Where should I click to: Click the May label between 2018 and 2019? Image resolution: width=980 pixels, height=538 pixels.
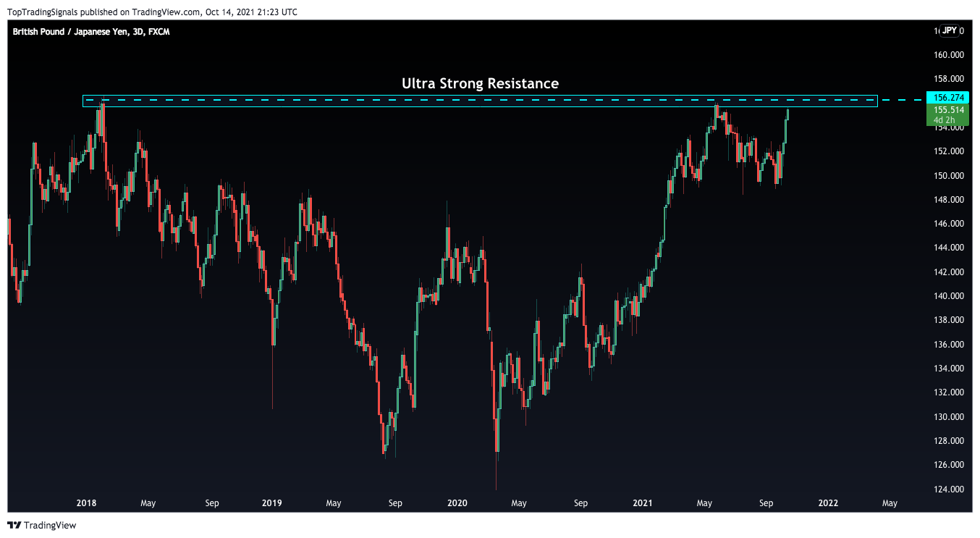point(148,503)
